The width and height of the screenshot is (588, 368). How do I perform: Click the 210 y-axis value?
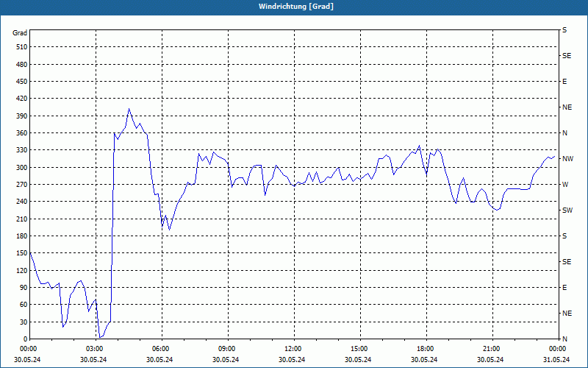(22, 219)
